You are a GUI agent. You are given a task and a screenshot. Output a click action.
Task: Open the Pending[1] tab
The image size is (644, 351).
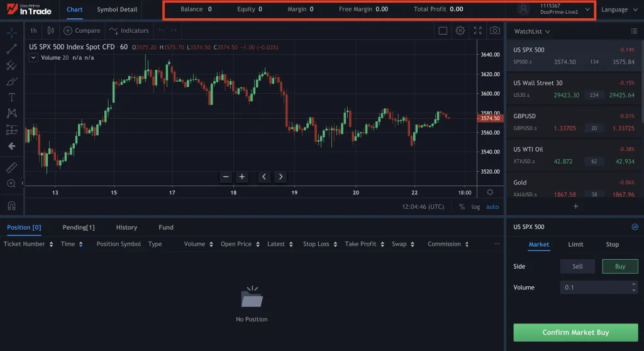coord(79,227)
